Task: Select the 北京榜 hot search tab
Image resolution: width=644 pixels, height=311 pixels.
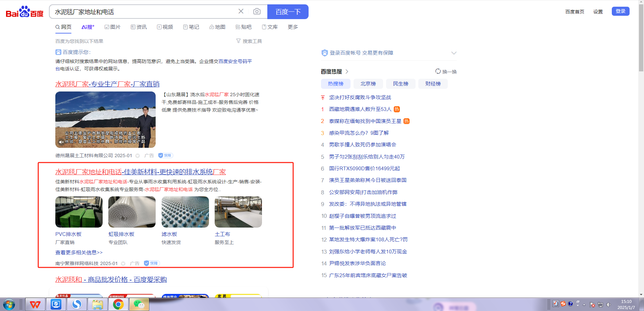Action: click(368, 84)
